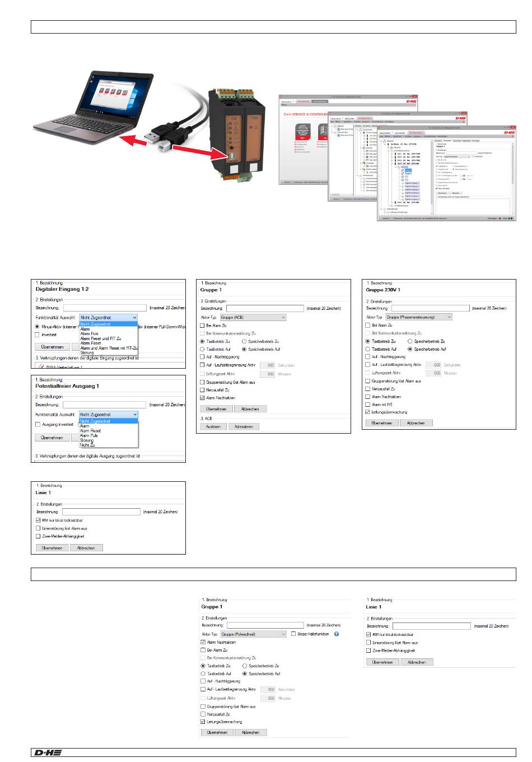Check 'Bei Alarm Zu' in Gruppe (ACB) panel
Image resolution: width=532 pixels, height=762 pixels.
[203, 325]
